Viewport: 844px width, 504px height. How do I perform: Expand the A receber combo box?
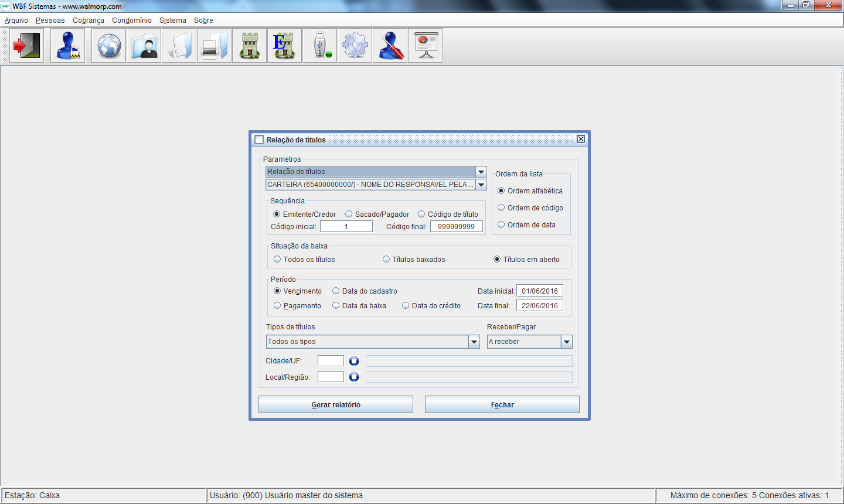566,342
